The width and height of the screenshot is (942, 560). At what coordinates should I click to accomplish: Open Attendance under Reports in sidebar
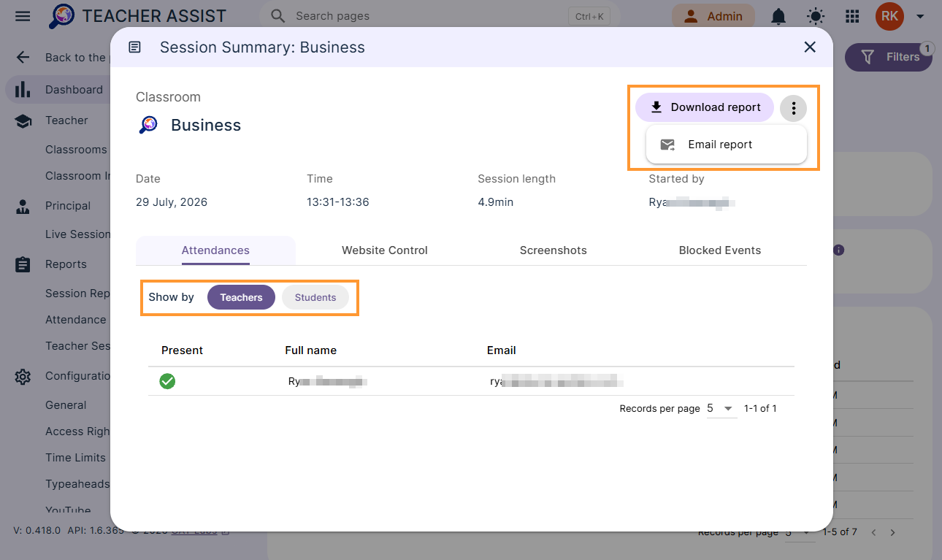[76, 320]
